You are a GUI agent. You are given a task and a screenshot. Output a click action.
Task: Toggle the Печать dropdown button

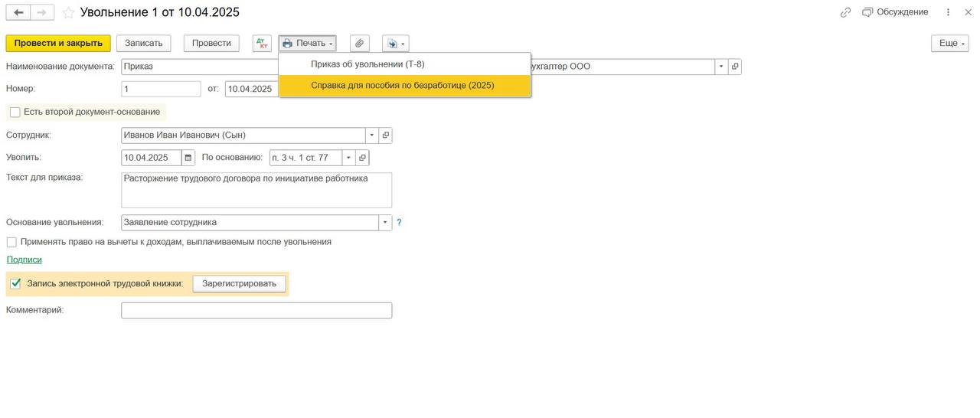(x=308, y=44)
